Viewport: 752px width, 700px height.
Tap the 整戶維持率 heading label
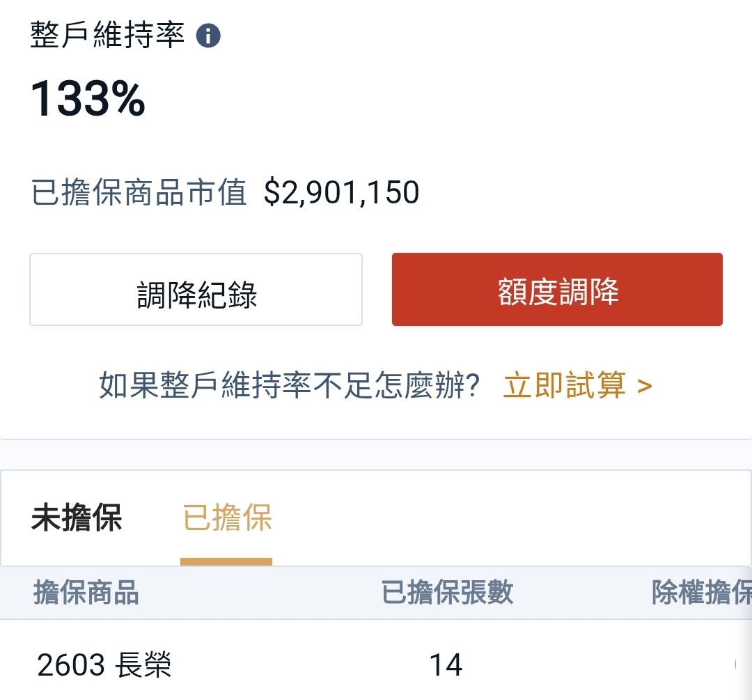pyautogui.click(x=107, y=36)
